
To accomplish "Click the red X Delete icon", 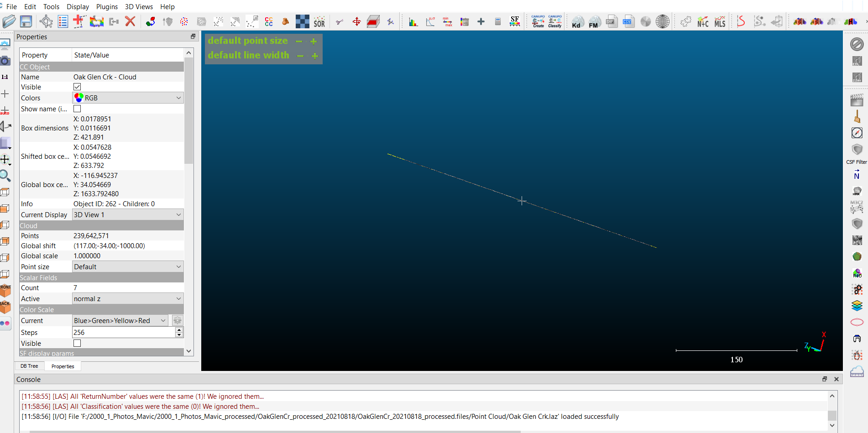I will point(130,21).
